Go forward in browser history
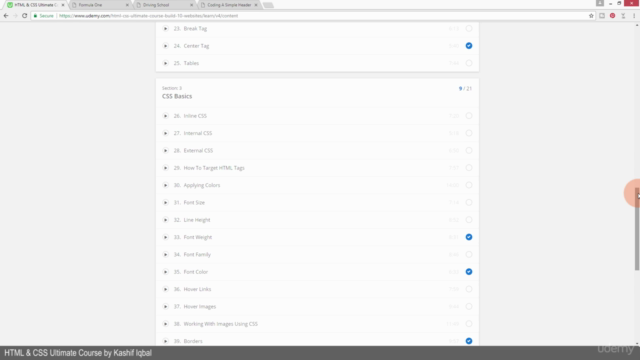Screen dimensions: 640x360 pyautogui.click(x=15, y=16)
